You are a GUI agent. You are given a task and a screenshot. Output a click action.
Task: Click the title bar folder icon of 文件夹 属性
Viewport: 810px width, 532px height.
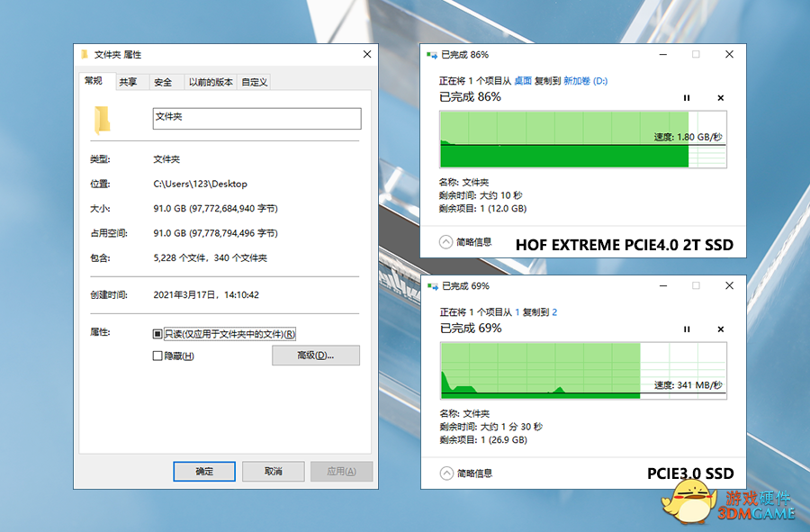coord(85,54)
